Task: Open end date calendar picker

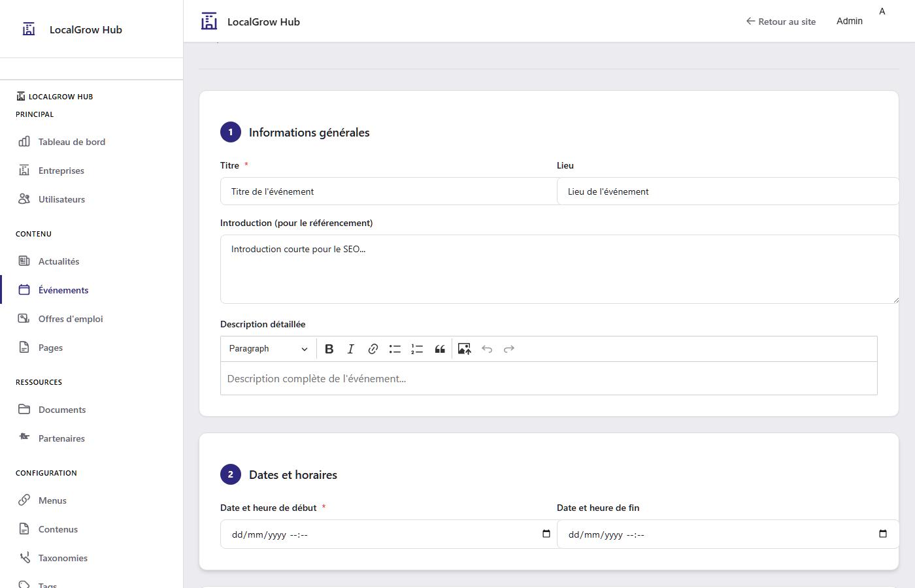Action: 882,534
